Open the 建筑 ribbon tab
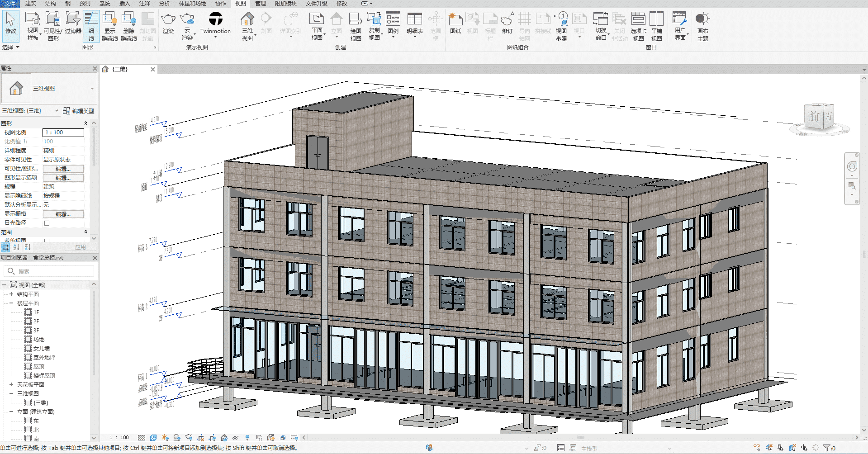Image resolution: width=868 pixels, height=454 pixels. (30, 4)
